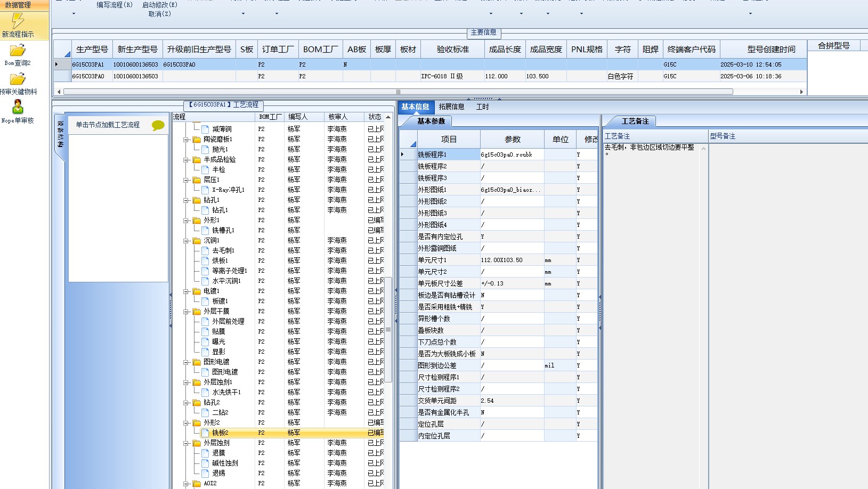Image resolution: width=868 pixels, height=489 pixels.
Task: Click the folder icon of 外层干膜
Action: [x=197, y=312]
